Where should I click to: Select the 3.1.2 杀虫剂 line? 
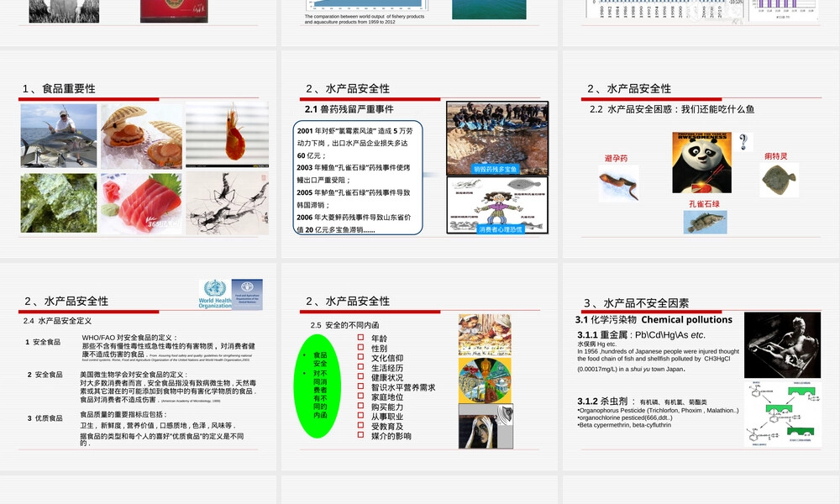click(x=642, y=402)
